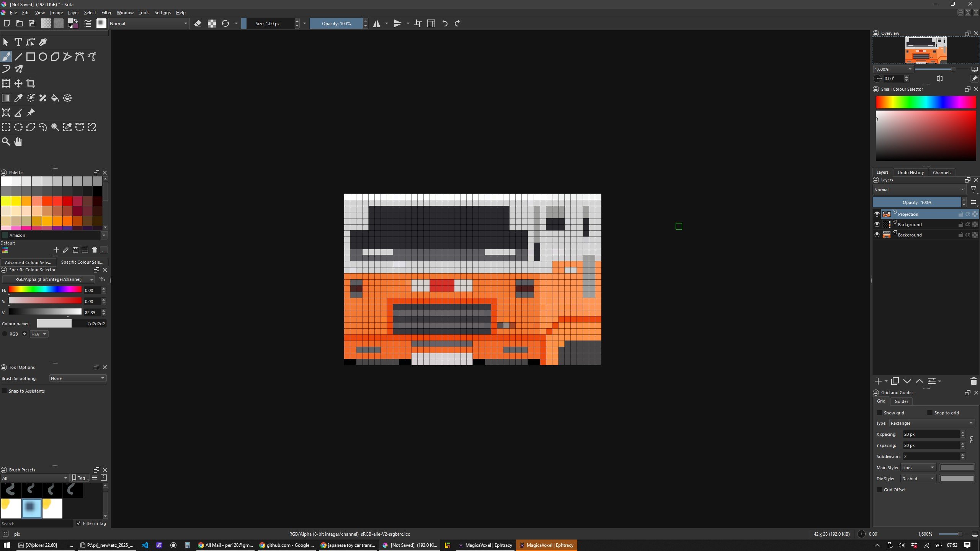Select the Zoom magnifier tool
This screenshot has width=980, height=551.
tap(6, 142)
